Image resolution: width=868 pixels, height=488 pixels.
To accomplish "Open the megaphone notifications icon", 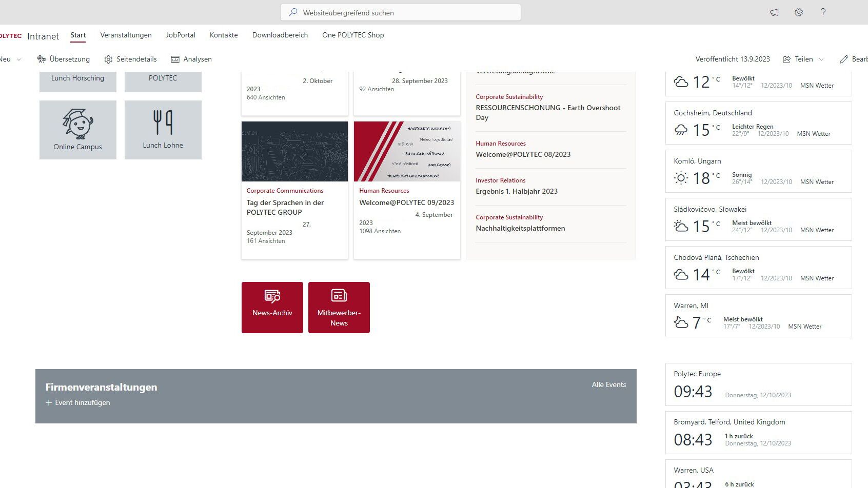I will [x=774, y=13].
